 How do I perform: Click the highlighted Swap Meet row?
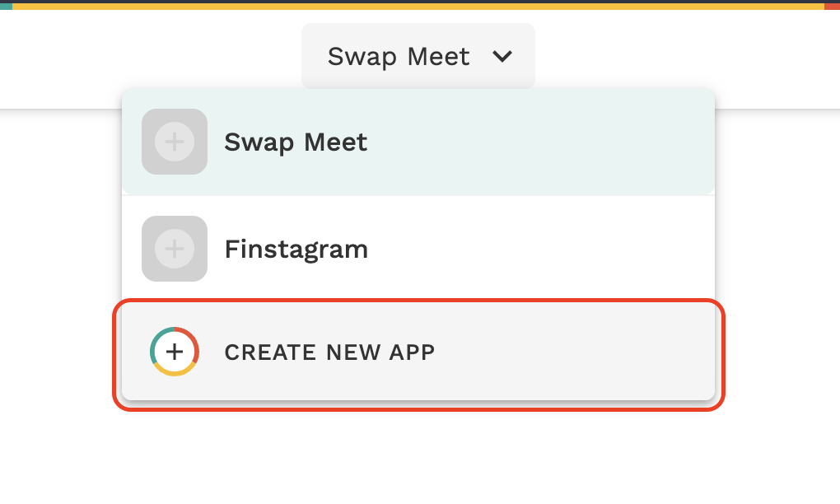tap(418, 142)
